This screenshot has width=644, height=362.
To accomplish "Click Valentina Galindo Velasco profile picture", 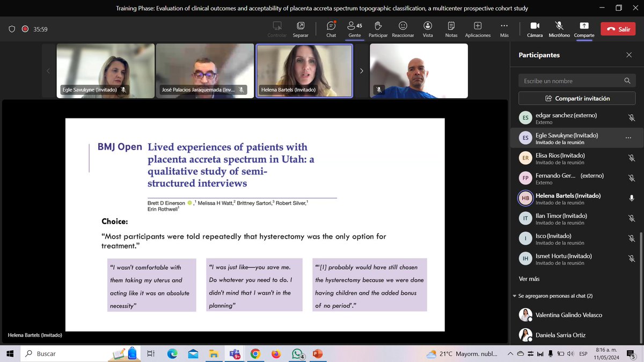I will click(525, 315).
